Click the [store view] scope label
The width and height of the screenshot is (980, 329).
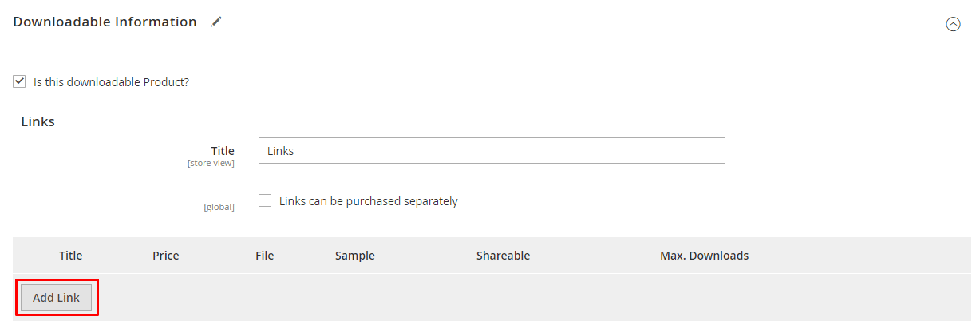click(211, 164)
